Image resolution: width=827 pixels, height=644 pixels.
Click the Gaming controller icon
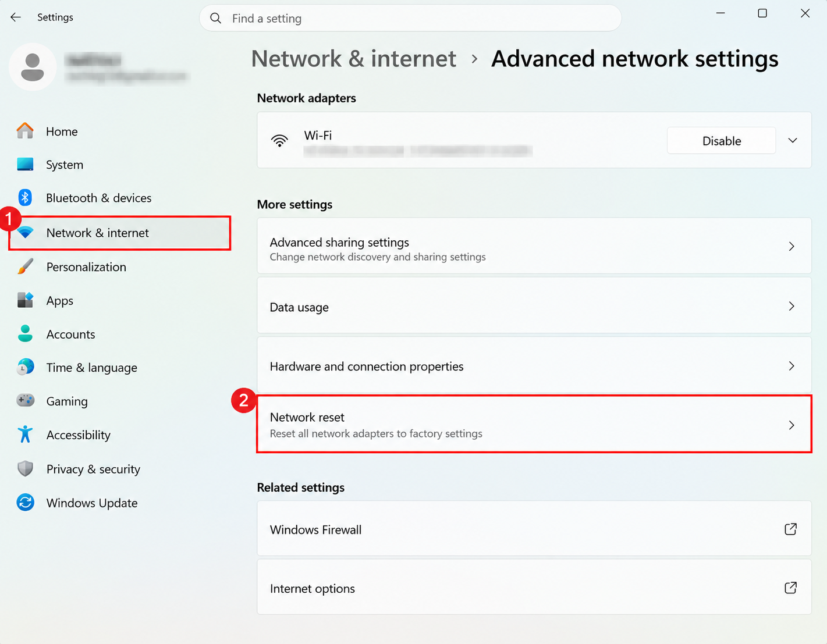point(25,401)
